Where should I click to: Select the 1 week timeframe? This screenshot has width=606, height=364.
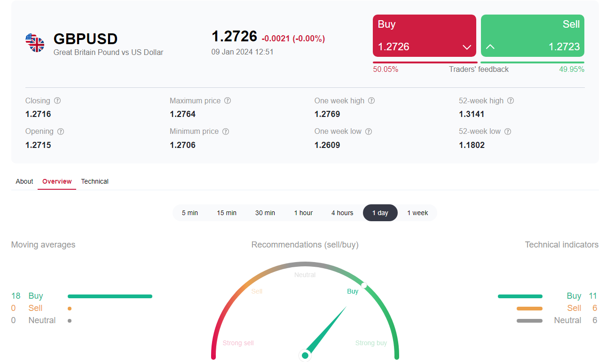[417, 213]
